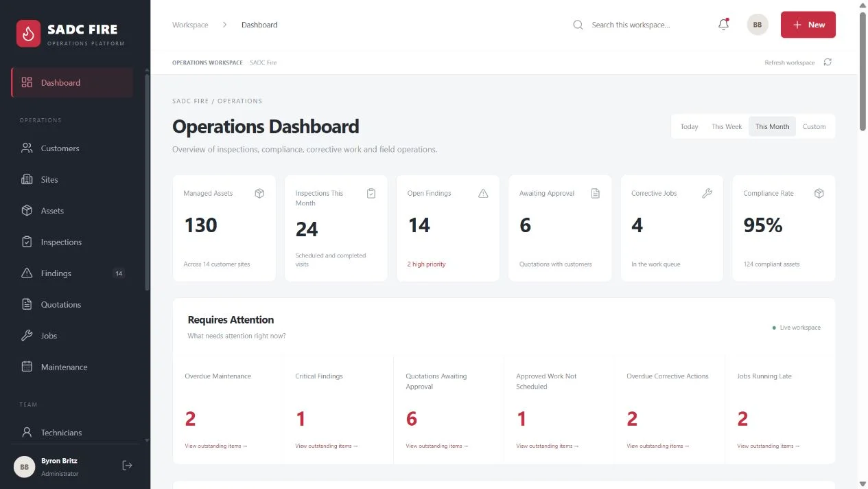View outstanding items for Overdue Corrective Actions

point(658,446)
